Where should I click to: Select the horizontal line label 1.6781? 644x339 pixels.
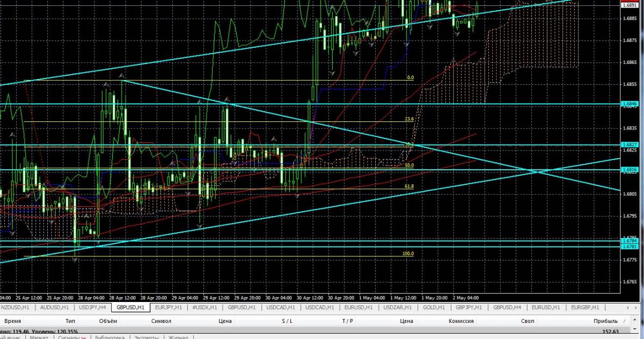[x=629, y=247]
